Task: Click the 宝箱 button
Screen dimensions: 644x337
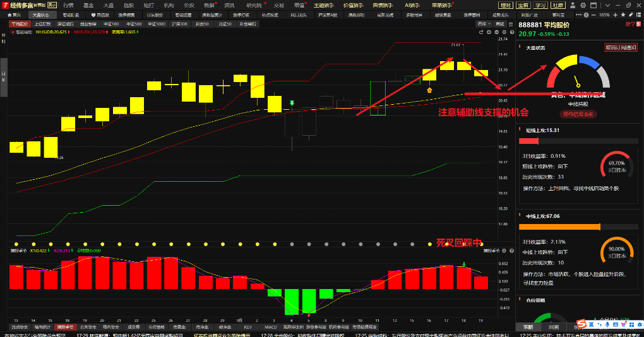Action: [523, 5]
